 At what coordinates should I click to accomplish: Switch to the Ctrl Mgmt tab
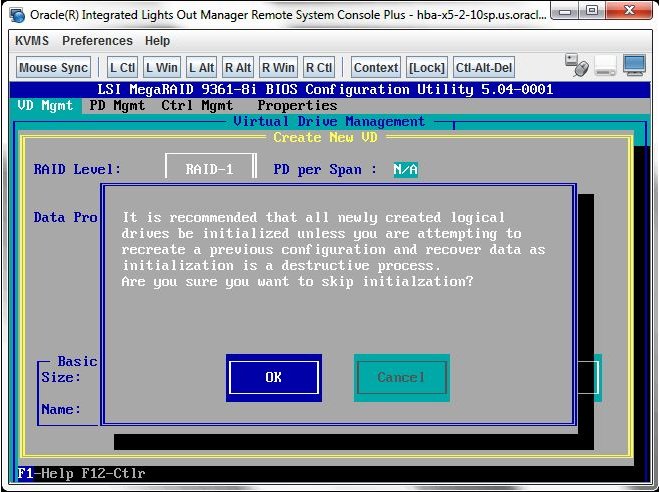pos(197,105)
